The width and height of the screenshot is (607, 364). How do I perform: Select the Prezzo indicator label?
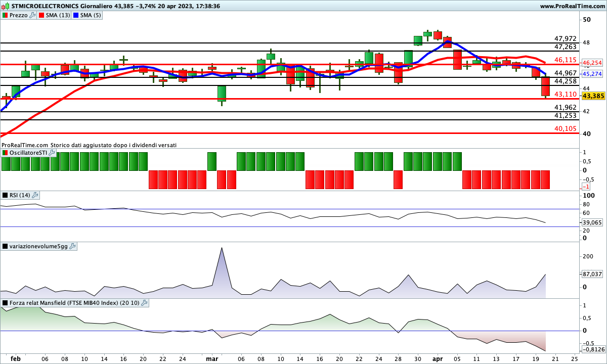19,15
